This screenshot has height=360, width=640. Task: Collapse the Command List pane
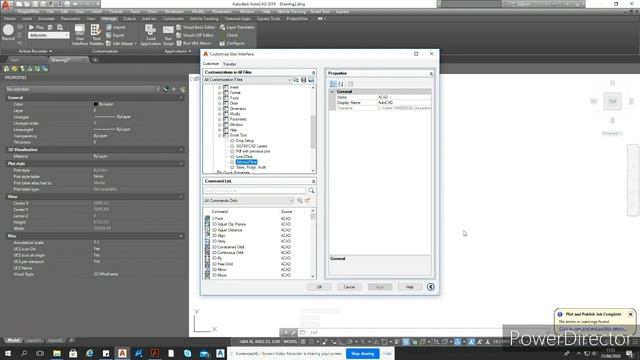point(313,181)
